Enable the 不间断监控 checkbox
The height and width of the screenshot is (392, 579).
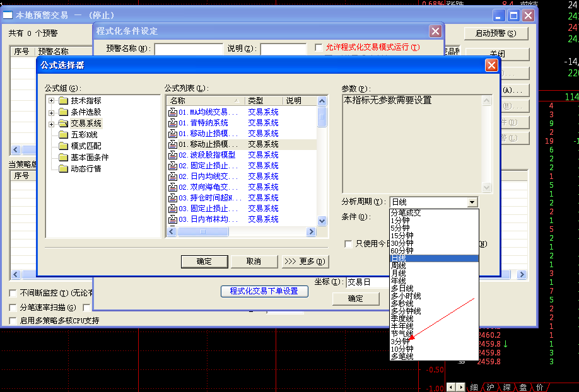tap(13, 293)
